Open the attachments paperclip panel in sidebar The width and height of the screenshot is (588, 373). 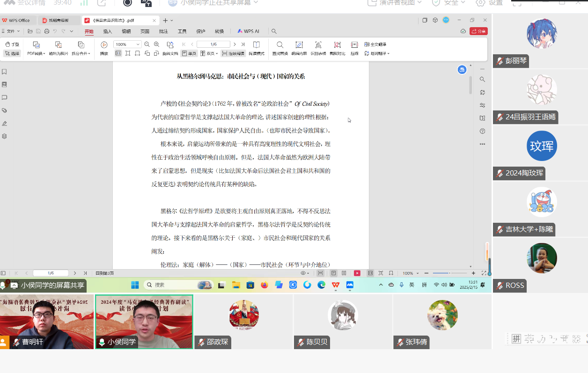pos(4,110)
